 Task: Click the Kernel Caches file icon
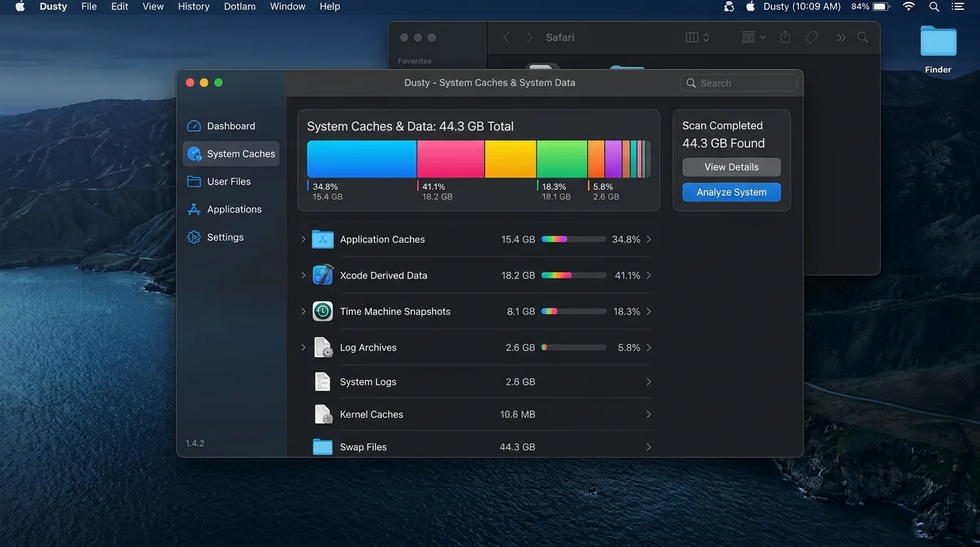click(323, 415)
